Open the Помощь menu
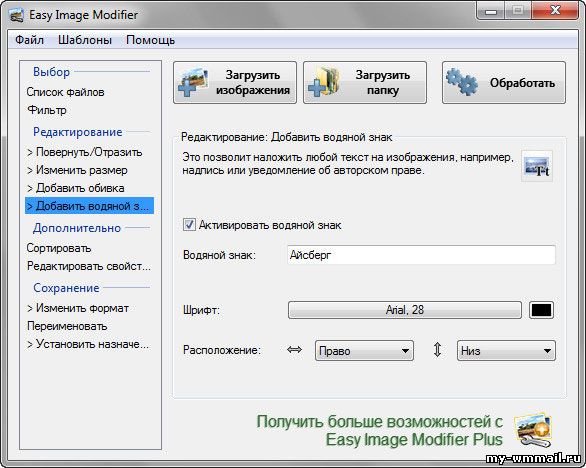The height and width of the screenshot is (468, 586). pyautogui.click(x=150, y=40)
